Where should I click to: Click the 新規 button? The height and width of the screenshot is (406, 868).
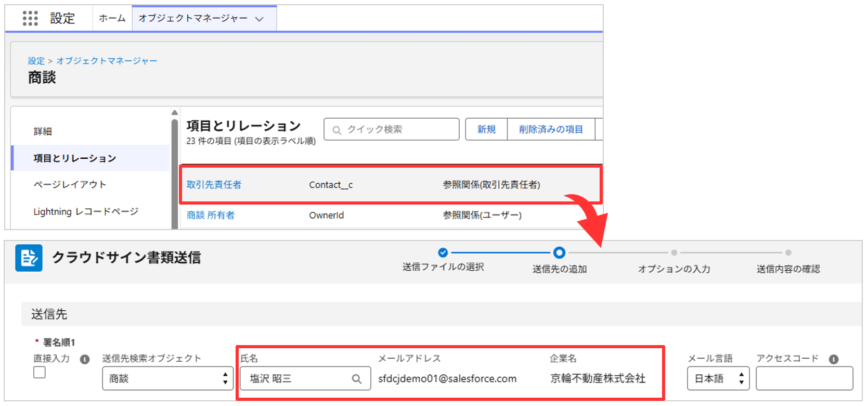click(x=486, y=129)
